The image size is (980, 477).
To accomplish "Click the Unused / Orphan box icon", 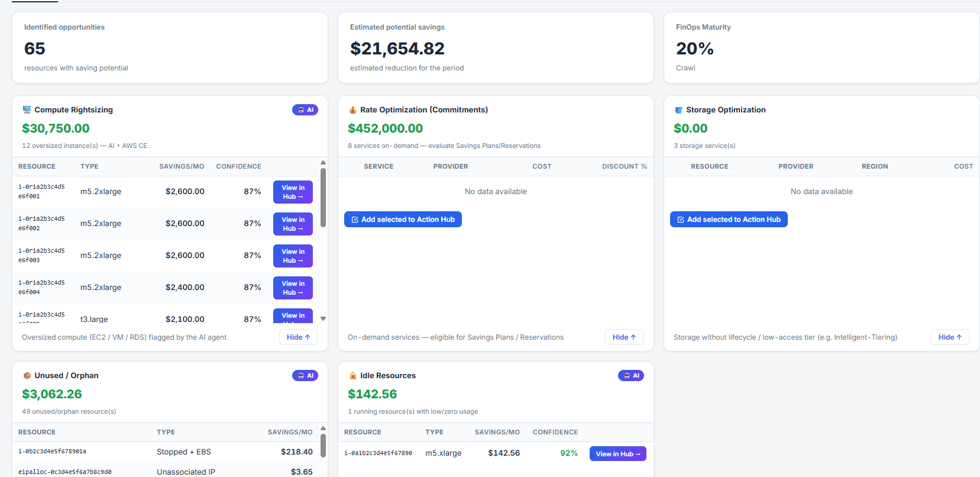I will coord(27,375).
